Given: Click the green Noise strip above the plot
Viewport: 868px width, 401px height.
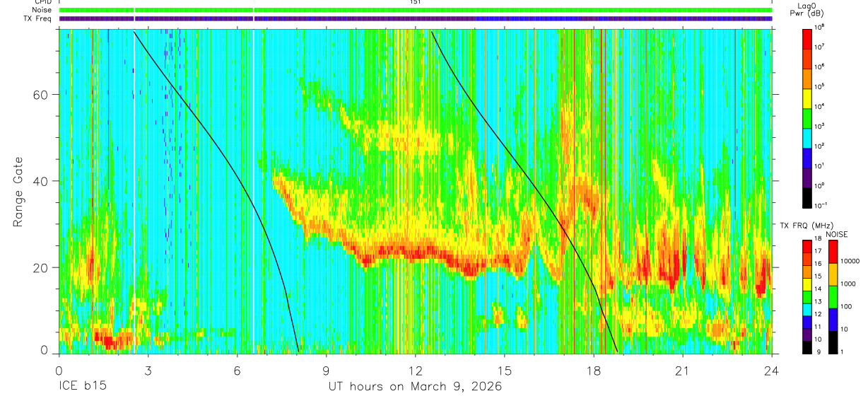Looking at the screenshot, I should click(415, 10).
